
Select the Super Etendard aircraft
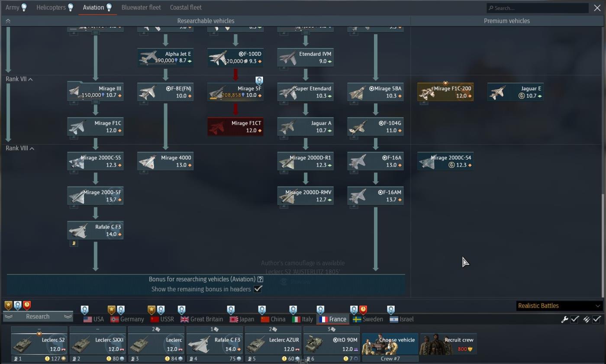coord(306,92)
